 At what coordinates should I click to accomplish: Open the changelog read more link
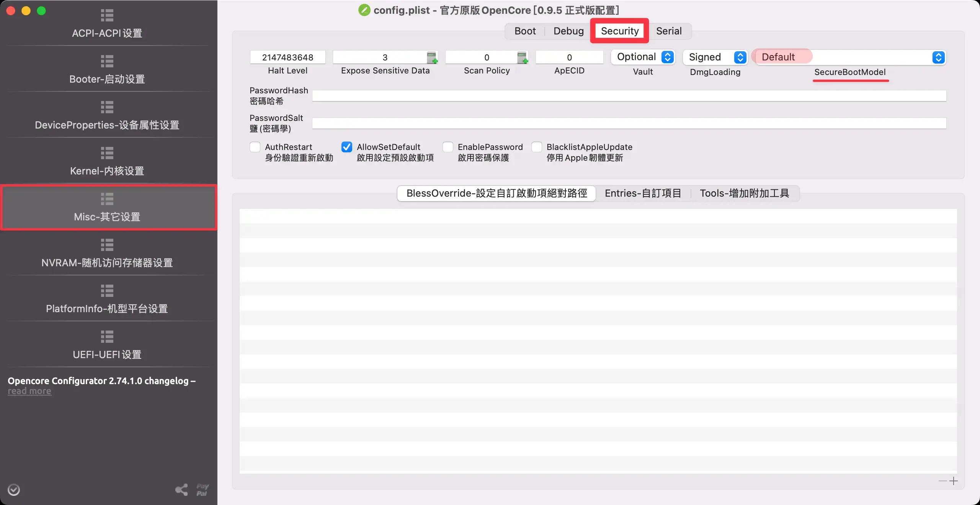29,391
